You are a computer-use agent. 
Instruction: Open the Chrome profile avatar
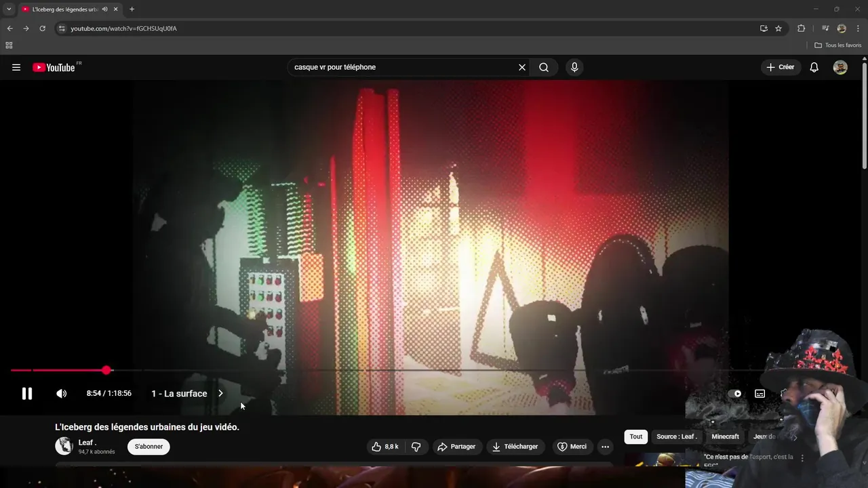[842, 28]
